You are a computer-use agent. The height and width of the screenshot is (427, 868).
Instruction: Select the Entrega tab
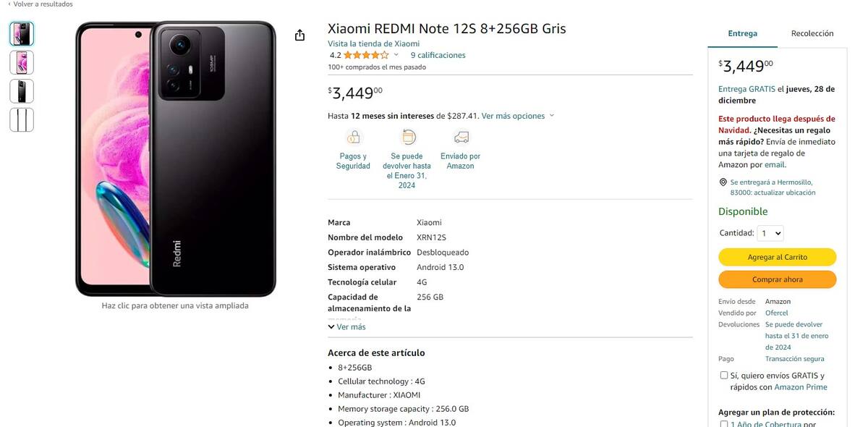tap(742, 33)
